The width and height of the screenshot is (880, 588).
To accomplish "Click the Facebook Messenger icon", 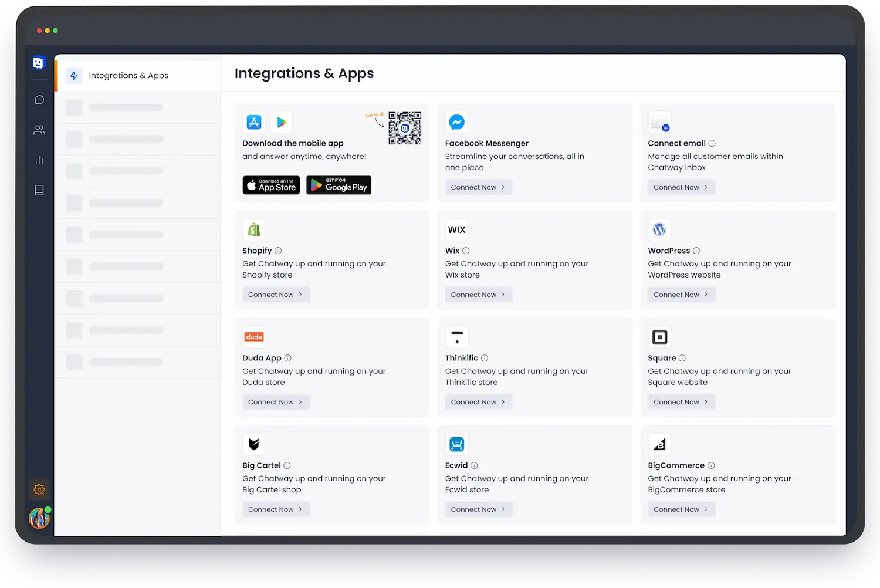I will pos(457,122).
